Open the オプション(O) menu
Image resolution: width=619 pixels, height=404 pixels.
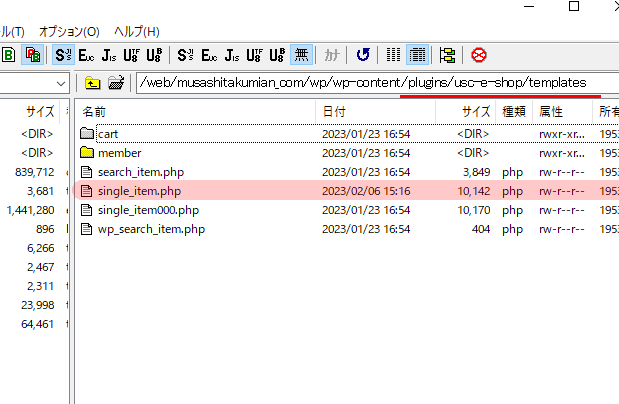click(69, 32)
